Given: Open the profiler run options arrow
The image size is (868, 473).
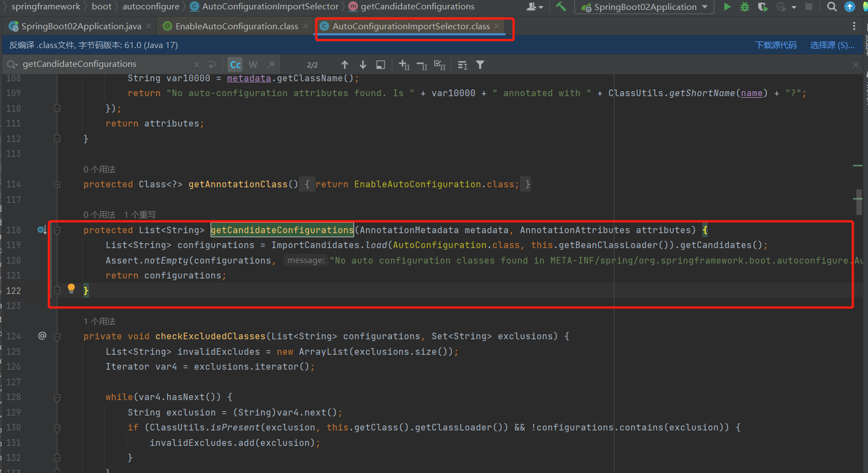Looking at the screenshot, I should [x=794, y=7].
